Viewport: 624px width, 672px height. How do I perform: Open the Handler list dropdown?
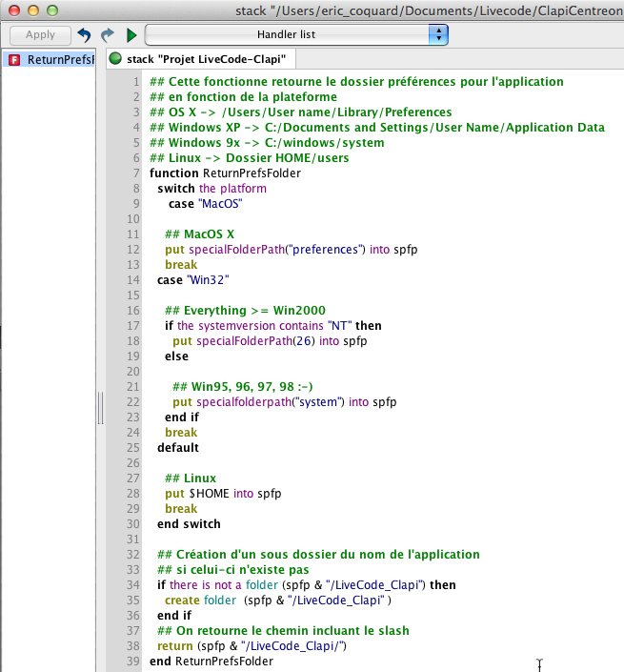tap(296, 34)
